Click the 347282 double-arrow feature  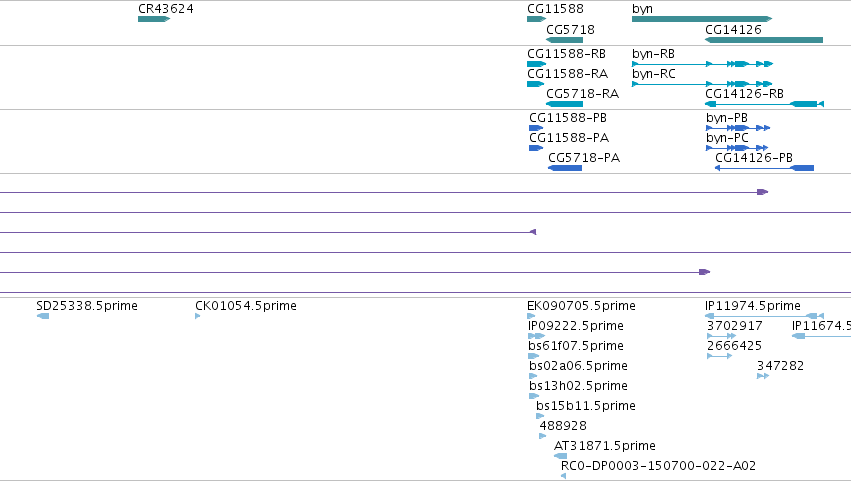[763, 376]
